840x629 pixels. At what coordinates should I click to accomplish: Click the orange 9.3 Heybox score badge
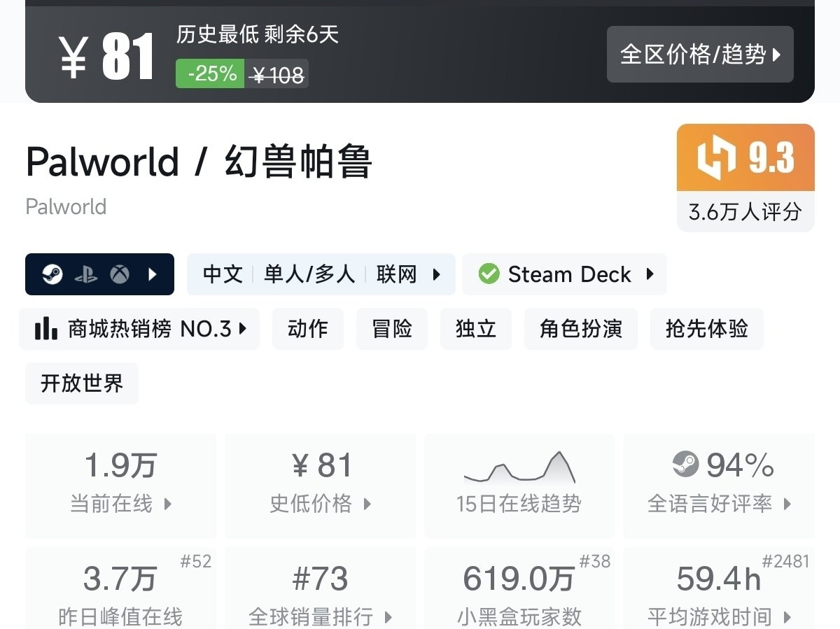tap(745, 157)
